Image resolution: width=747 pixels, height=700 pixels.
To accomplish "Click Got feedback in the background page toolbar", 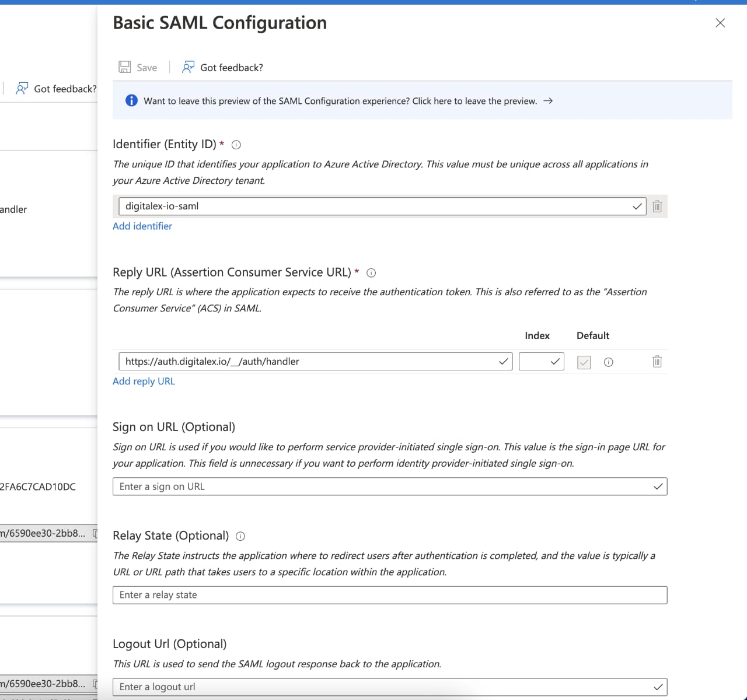I will [57, 89].
